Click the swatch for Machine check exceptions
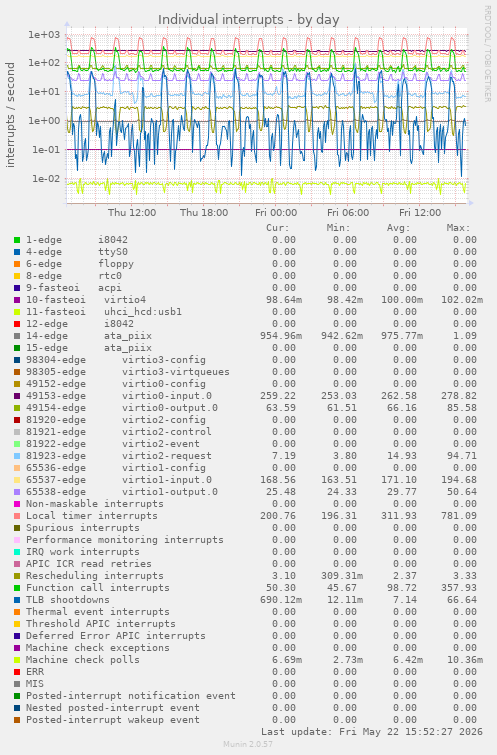Viewport: 497px width, 755px height. (x=17, y=648)
